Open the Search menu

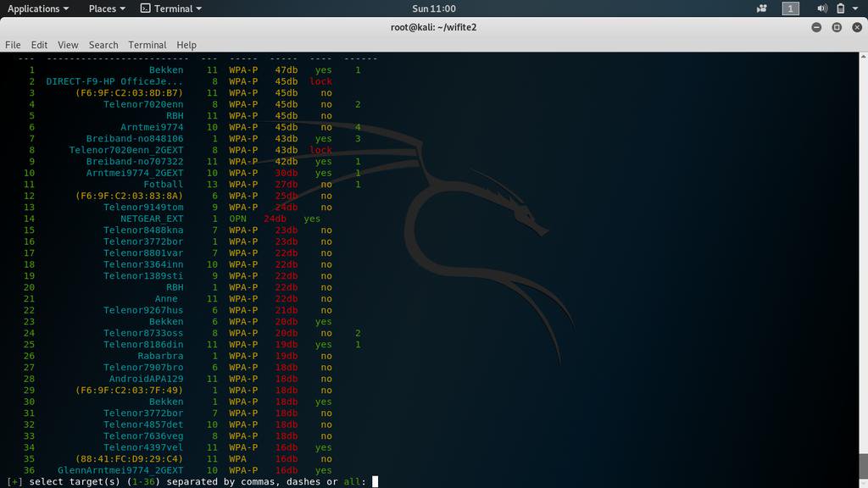pyautogui.click(x=103, y=45)
